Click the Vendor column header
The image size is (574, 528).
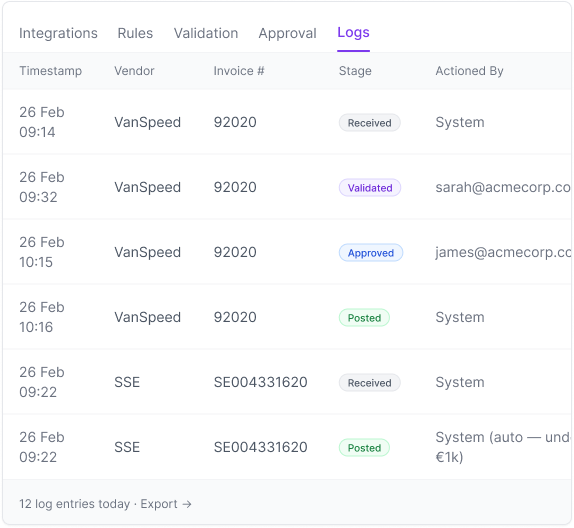tap(134, 71)
